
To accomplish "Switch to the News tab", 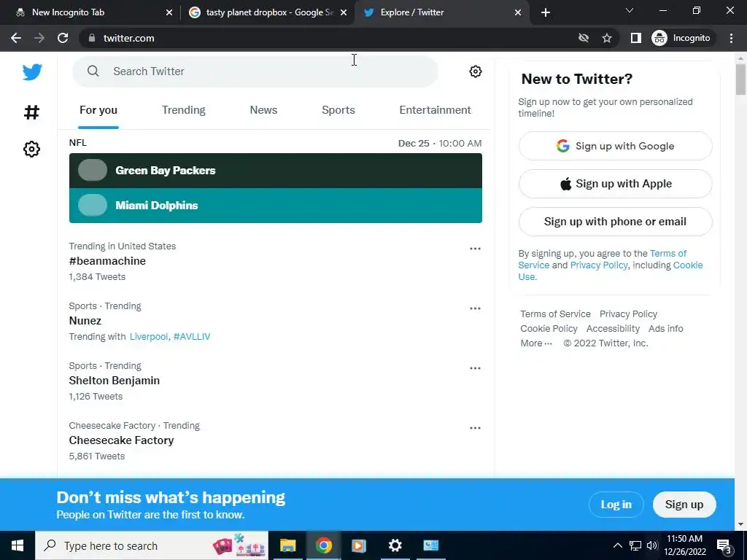I will [x=263, y=110].
